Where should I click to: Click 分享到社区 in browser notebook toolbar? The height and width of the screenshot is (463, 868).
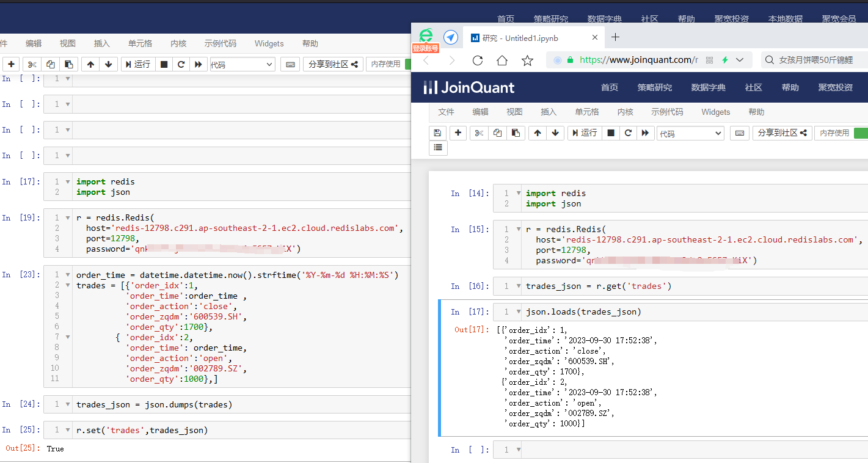tap(782, 133)
